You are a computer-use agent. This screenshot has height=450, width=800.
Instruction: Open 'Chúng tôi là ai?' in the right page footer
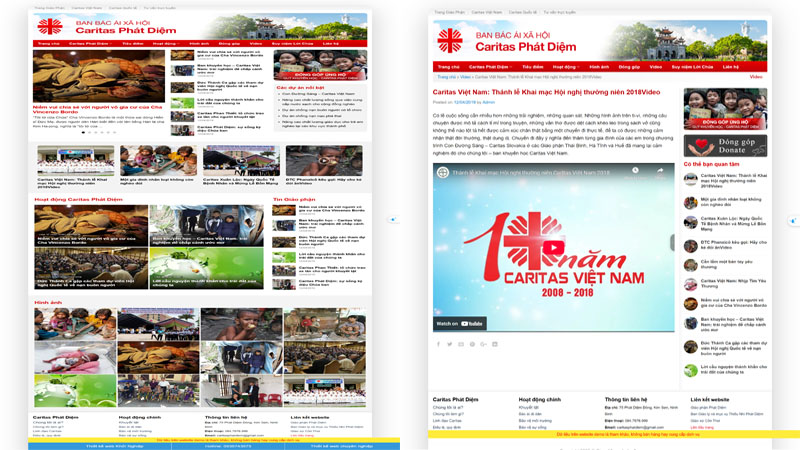click(x=448, y=408)
